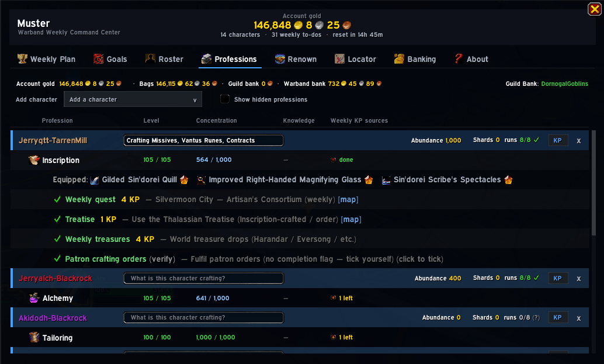The image size is (604, 364).
Task: Click the Profession column header
Action: click(x=57, y=120)
